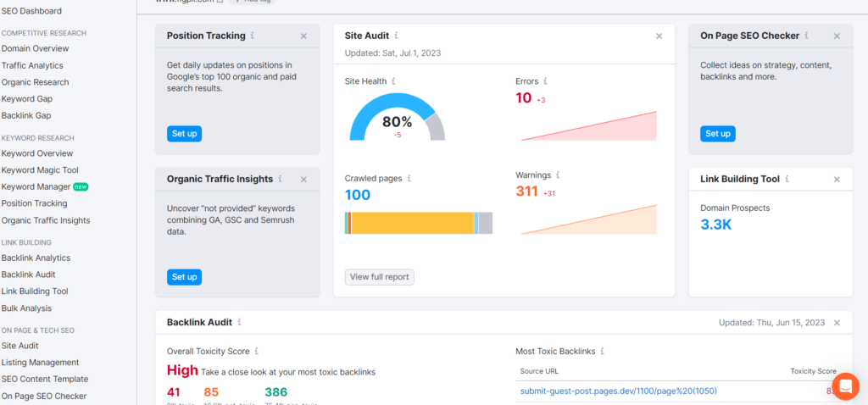Open On Page SEO Checker in sidebar
Viewport: 868px width, 405px height.
[x=44, y=397]
